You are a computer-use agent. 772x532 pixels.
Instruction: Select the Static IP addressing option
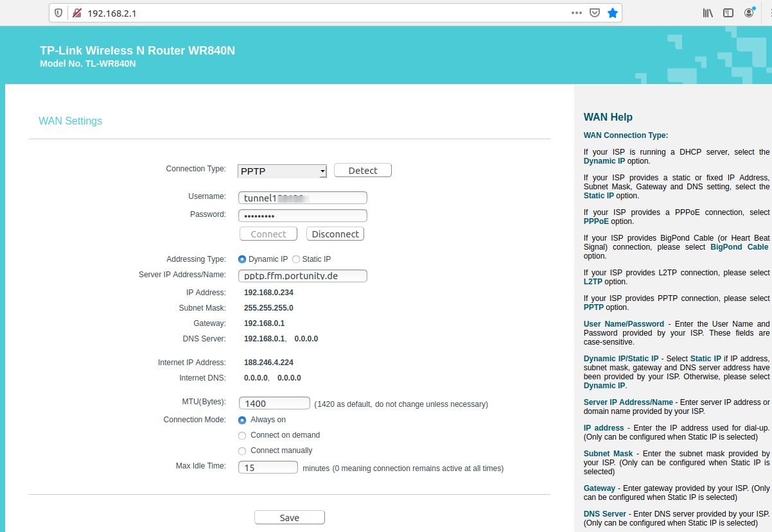(296, 259)
